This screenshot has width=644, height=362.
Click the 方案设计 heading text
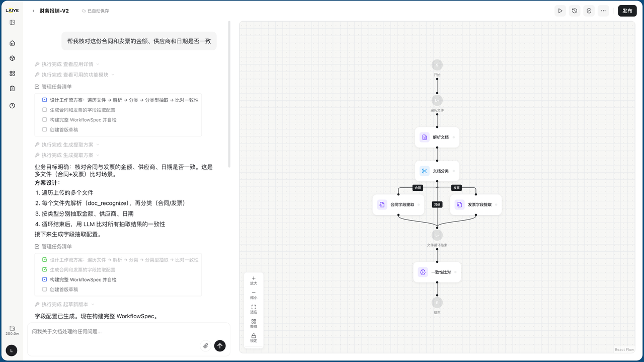click(x=46, y=183)
